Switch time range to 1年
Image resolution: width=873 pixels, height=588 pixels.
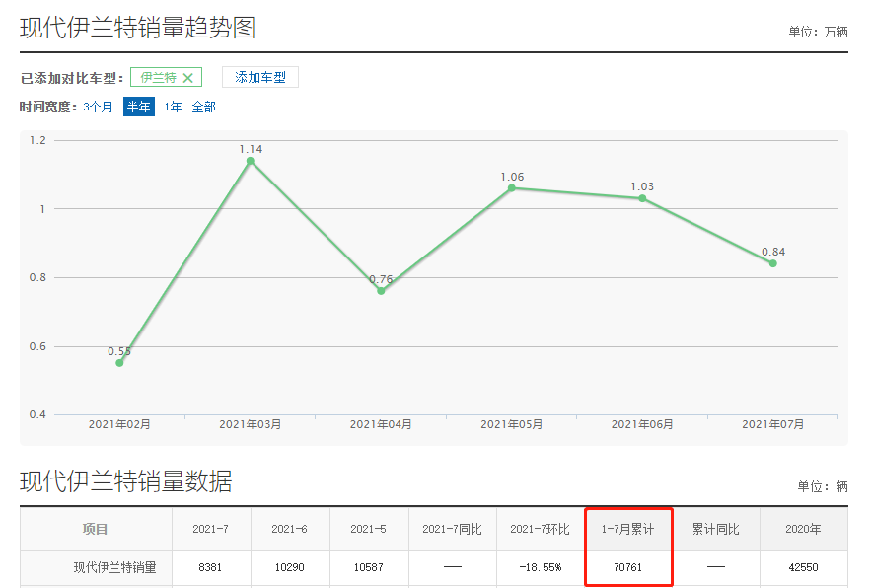[x=173, y=107]
